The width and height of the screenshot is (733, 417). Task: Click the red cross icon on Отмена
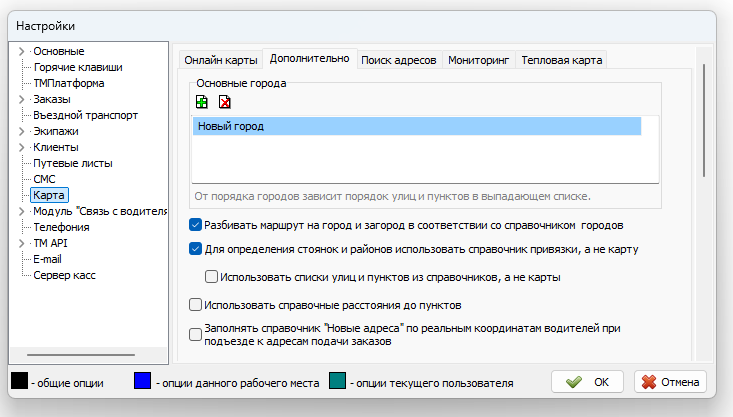pyautogui.click(x=649, y=382)
